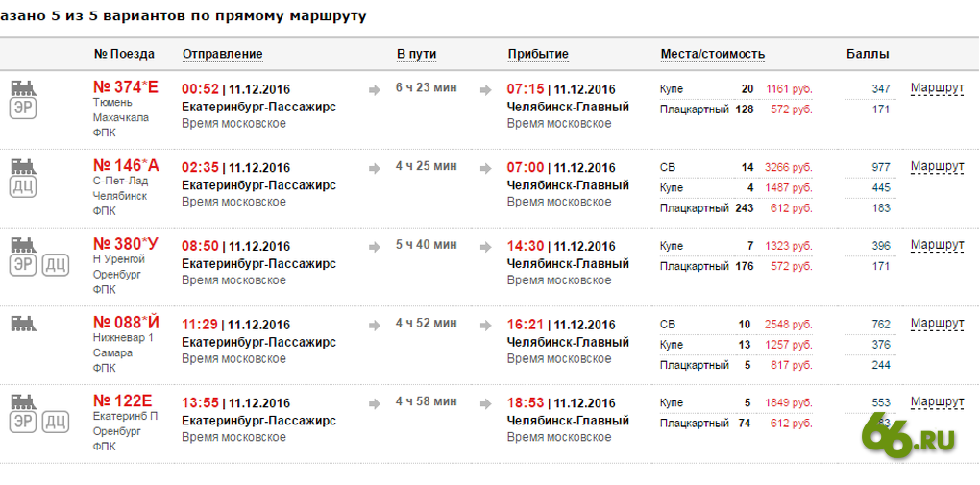Select train number № 380*У
The width and height of the screenshot is (980, 485).
point(126,243)
